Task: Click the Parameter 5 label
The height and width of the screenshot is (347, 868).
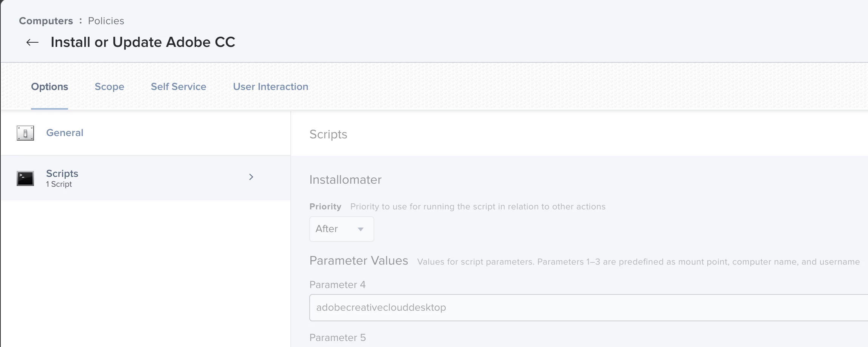Action: pyautogui.click(x=338, y=338)
